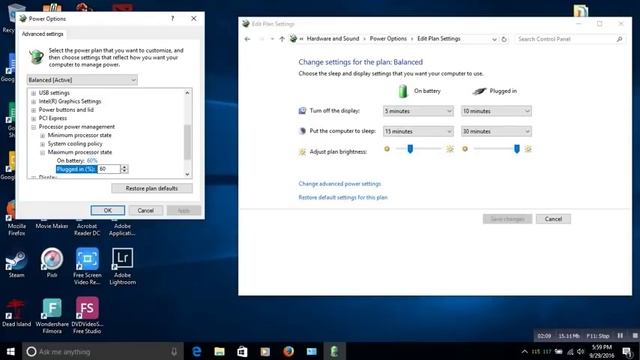The height and width of the screenshot is (360, 640).
Task: Expand System cooling policy node
Action: 42,144
